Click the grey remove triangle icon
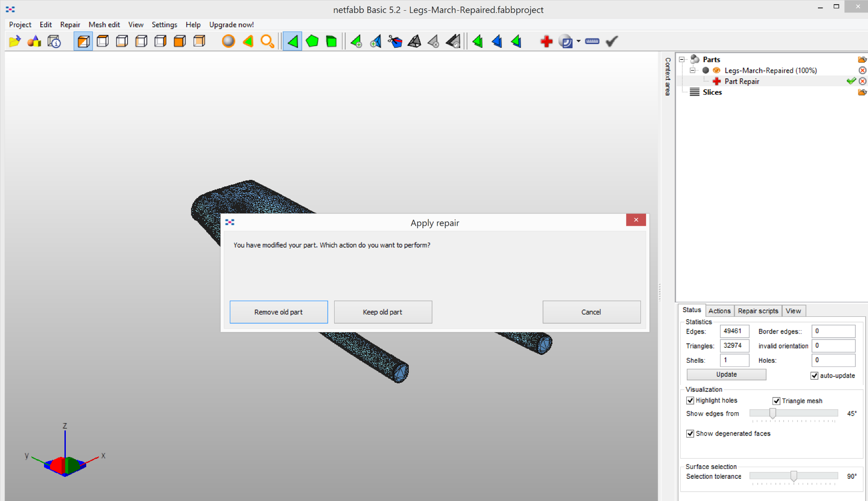This screenshot has height=501, width=868. [x=433, y=42]
